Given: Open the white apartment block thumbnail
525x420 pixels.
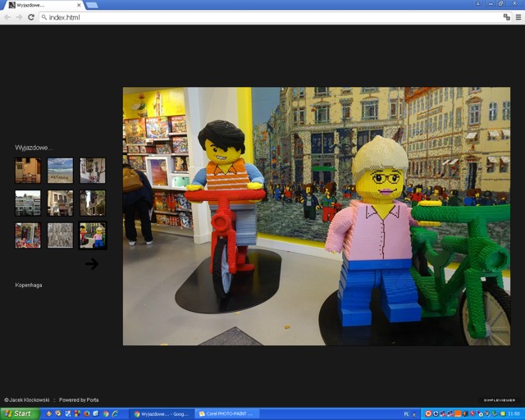Looking at the screenshot, I should point(28,203).
